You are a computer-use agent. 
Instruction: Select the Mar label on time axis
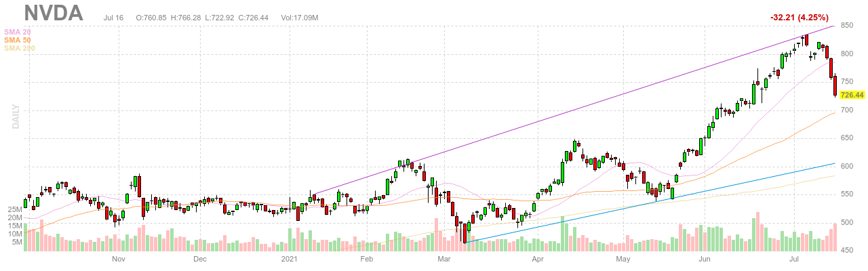[x=444, y=259]
